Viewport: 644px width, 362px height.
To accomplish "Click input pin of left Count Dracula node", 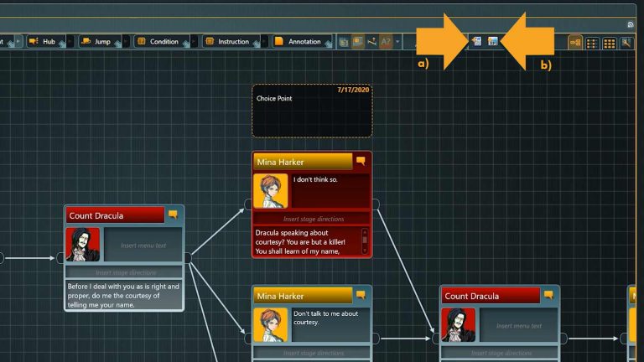I will [60, 258].
